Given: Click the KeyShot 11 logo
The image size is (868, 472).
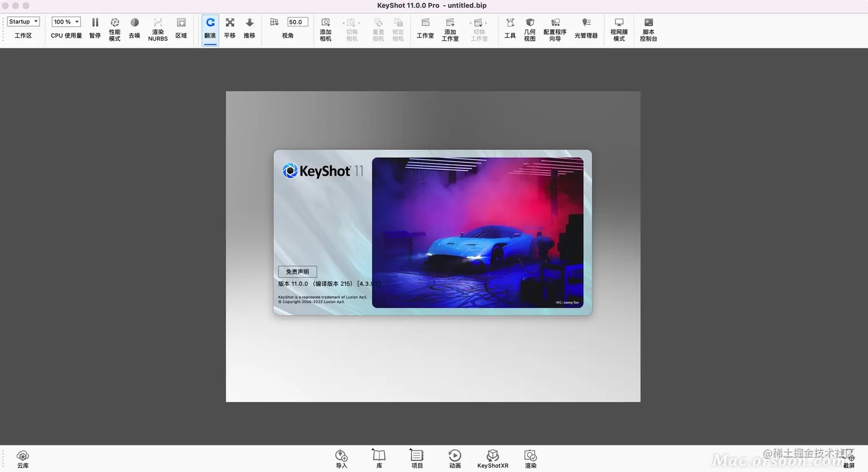Looking at the screenshot, I should pos(323,171).
